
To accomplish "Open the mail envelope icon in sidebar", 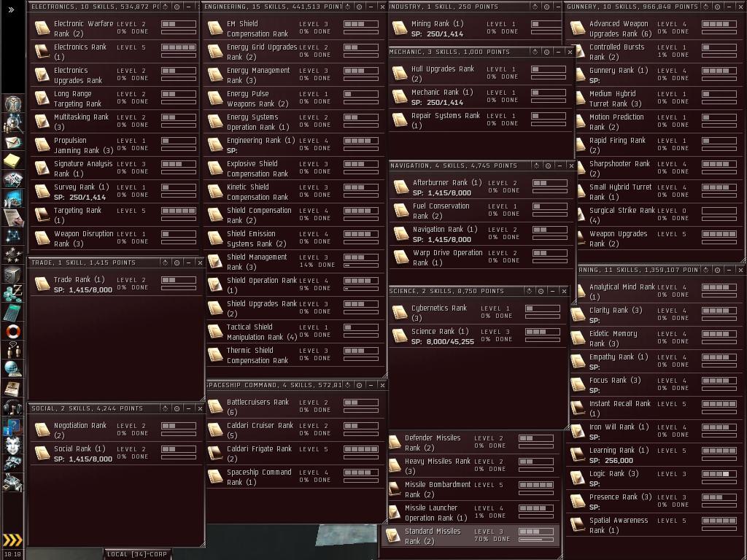I will click(x=13, y=142).
